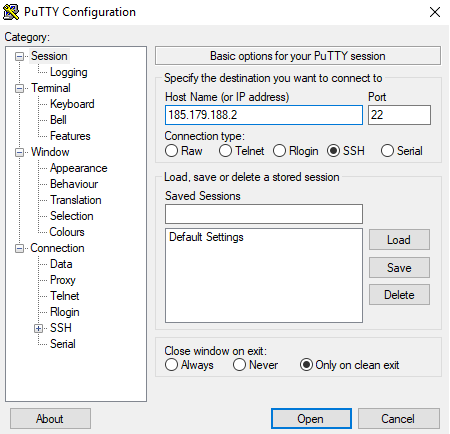
Task: Load the selected saved session
Action: (x=399, y=239)
